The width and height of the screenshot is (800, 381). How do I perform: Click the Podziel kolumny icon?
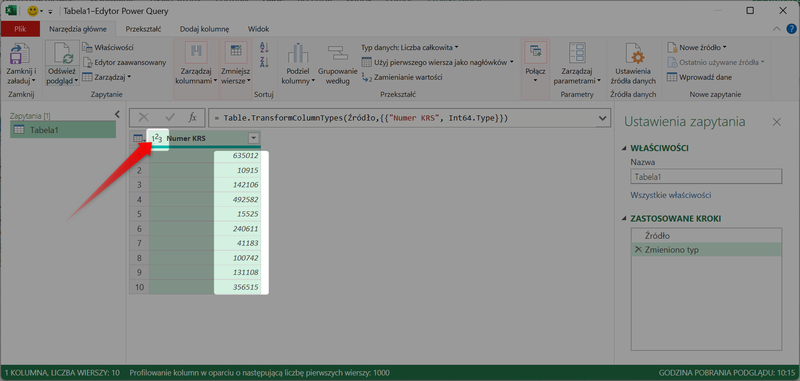pyautogui.click(x=298, y=53)
